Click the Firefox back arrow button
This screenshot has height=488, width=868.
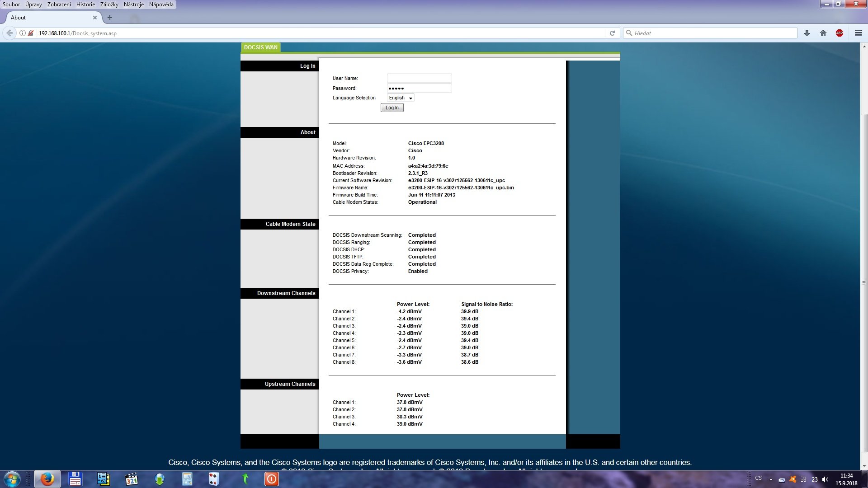[x=9, y=33]
